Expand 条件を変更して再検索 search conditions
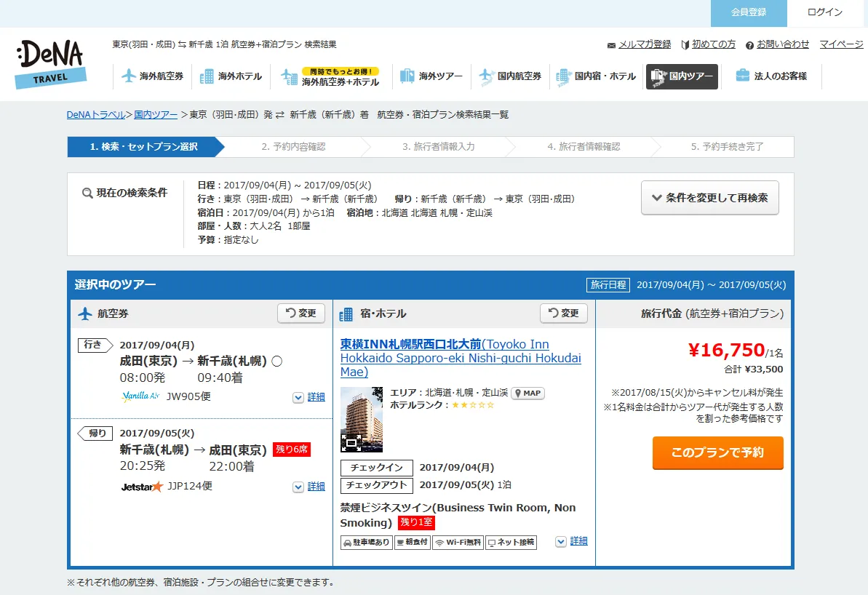This screenshot has width=868, height=595. click(x=709, y=198)
